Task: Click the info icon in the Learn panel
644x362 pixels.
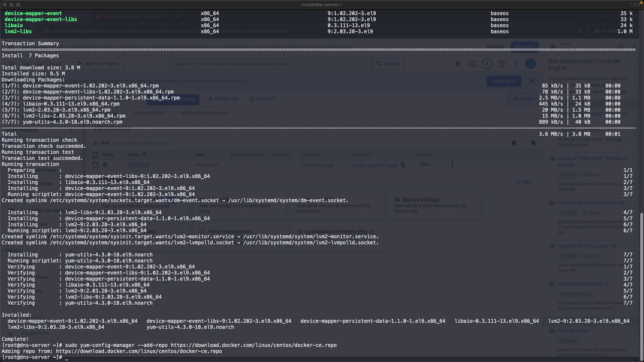Action: pos(621,47)
